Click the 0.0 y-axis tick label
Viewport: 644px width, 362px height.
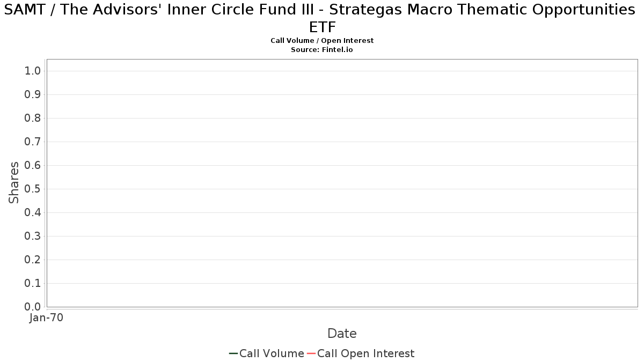33,307
